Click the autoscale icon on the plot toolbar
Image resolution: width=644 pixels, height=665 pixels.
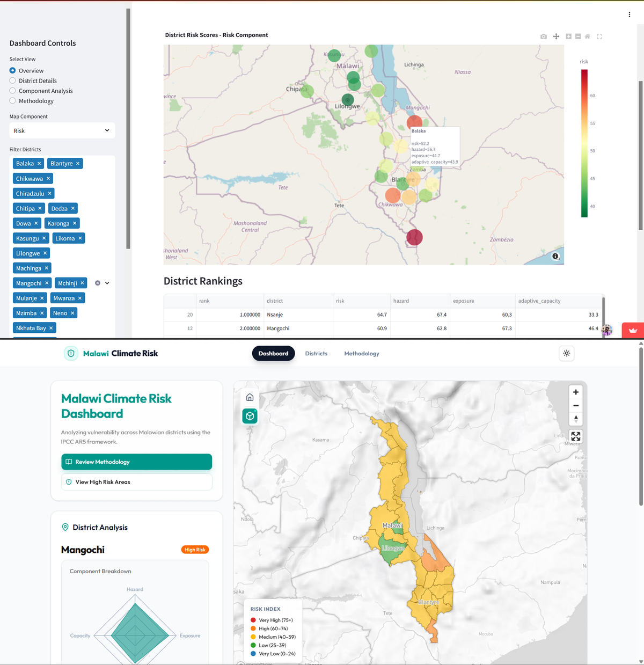[599, 36]
